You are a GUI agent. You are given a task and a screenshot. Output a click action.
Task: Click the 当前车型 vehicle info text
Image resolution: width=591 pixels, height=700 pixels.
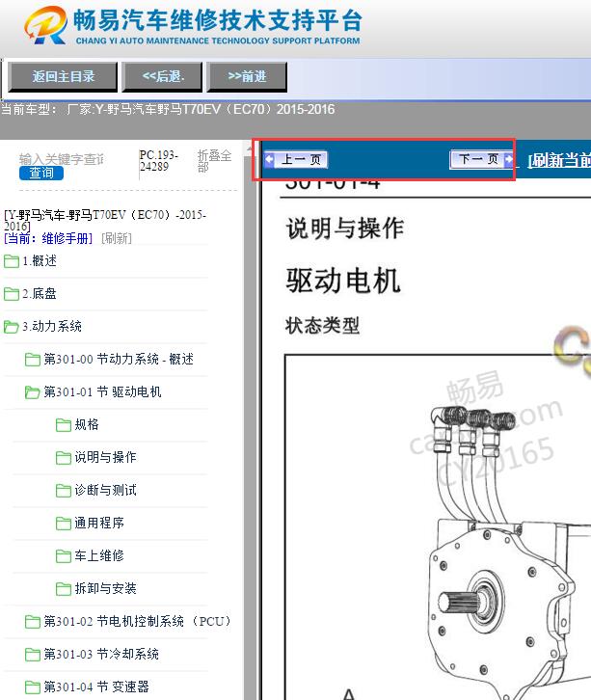click(168, 109)
